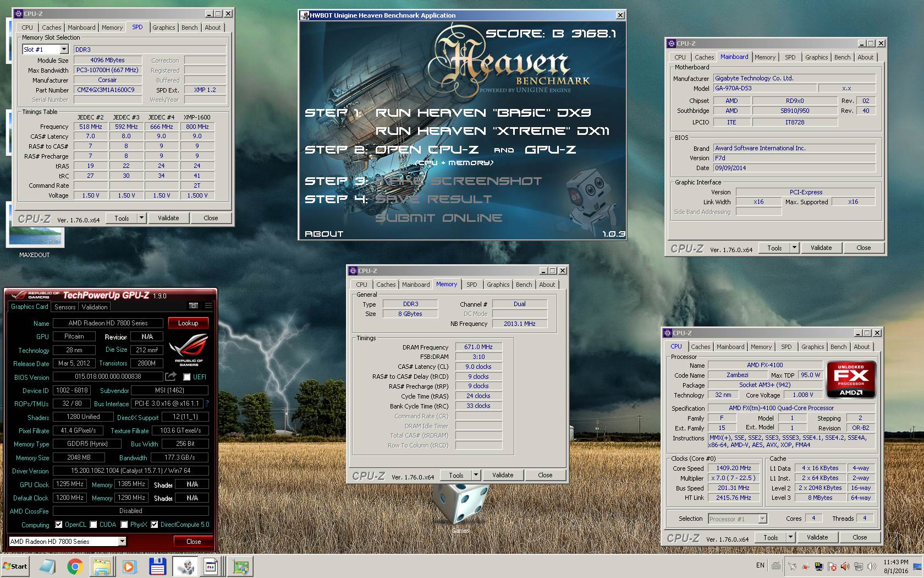Expand Tools dropdown arrow in Memory CPU-Z window

click(x=476, y=475)
